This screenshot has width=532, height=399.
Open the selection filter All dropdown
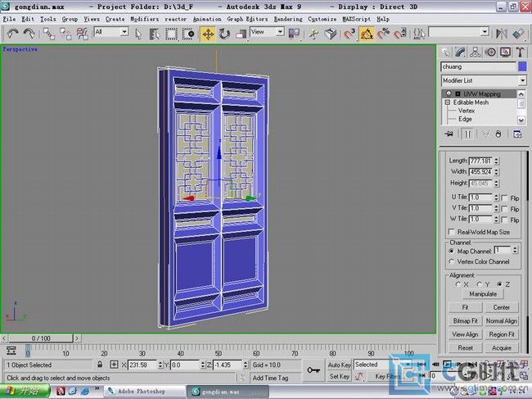(124, 32)
